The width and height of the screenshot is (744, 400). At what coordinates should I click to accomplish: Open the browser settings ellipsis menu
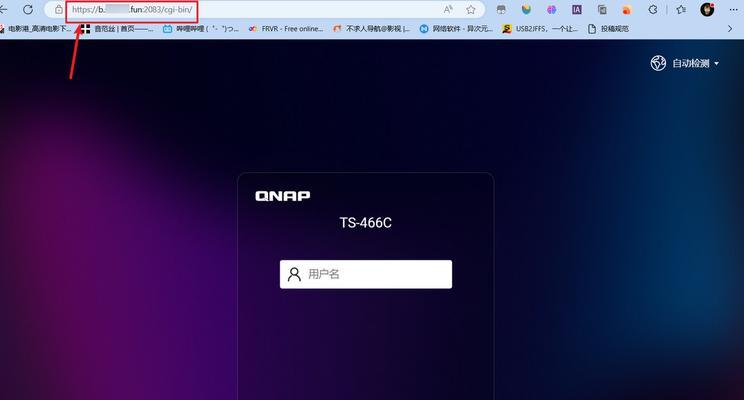733,9
